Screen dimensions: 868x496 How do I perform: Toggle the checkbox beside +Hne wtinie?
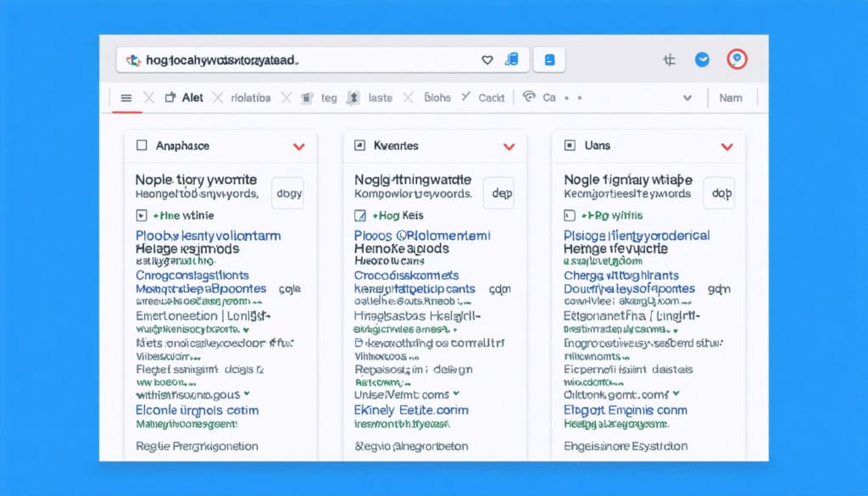tap(142, 215)
